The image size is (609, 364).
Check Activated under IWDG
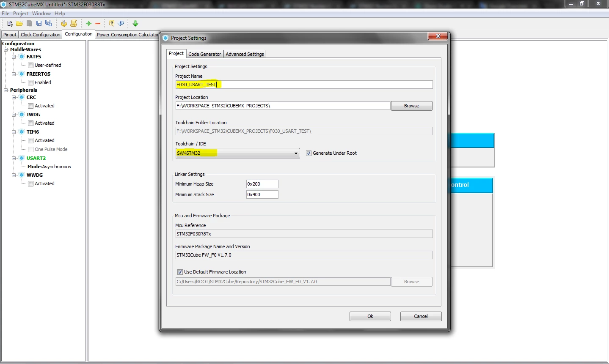click(x=30, y=123)
